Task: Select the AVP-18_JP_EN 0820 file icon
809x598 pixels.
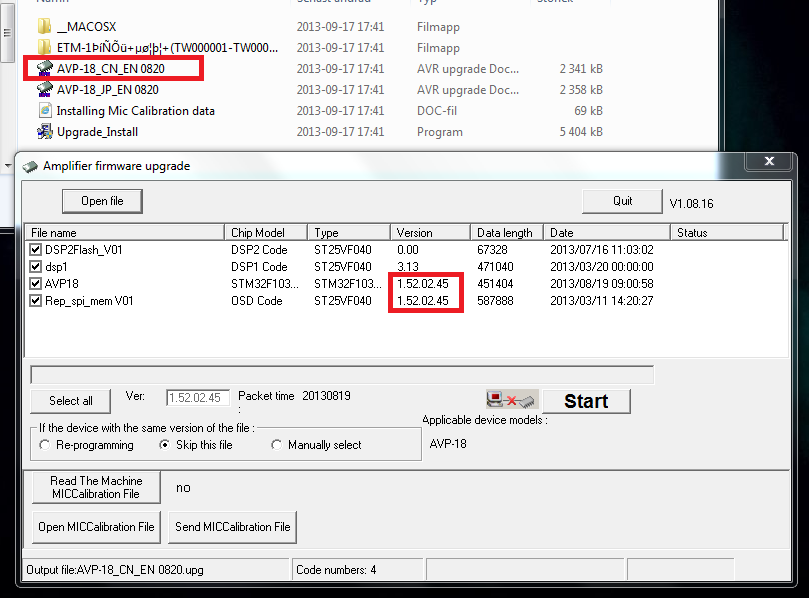Action: tap(44, 90)
